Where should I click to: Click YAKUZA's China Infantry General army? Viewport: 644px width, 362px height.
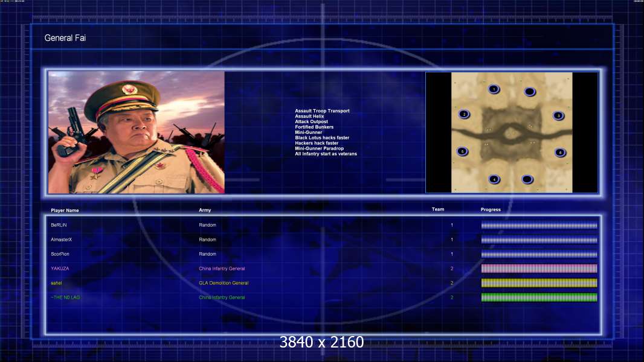point(222,268)
